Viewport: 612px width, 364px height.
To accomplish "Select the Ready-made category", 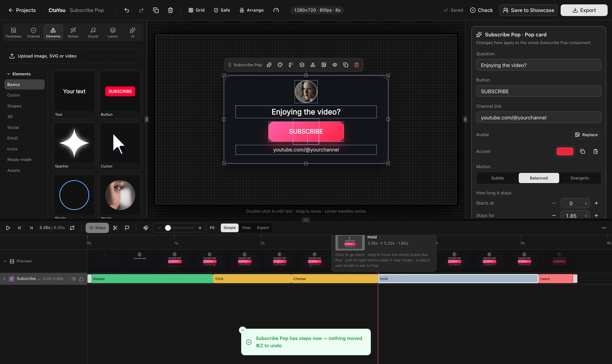I will pos(24,159).
